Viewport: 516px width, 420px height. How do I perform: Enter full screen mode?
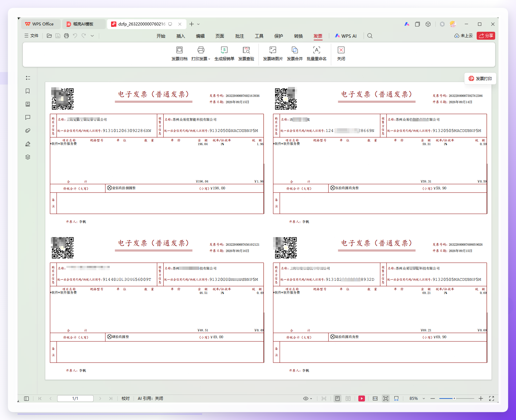(x=492, y=399)
